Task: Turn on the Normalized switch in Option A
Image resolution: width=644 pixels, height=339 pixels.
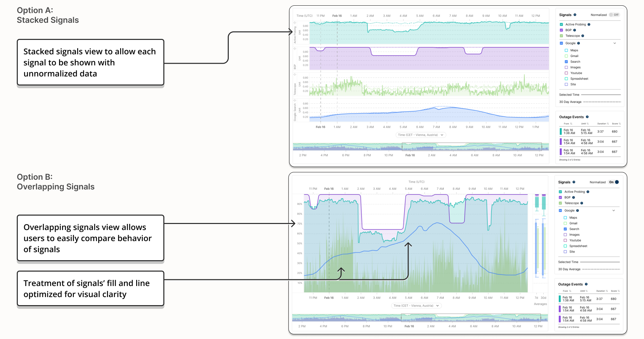Action: point(614,15)
